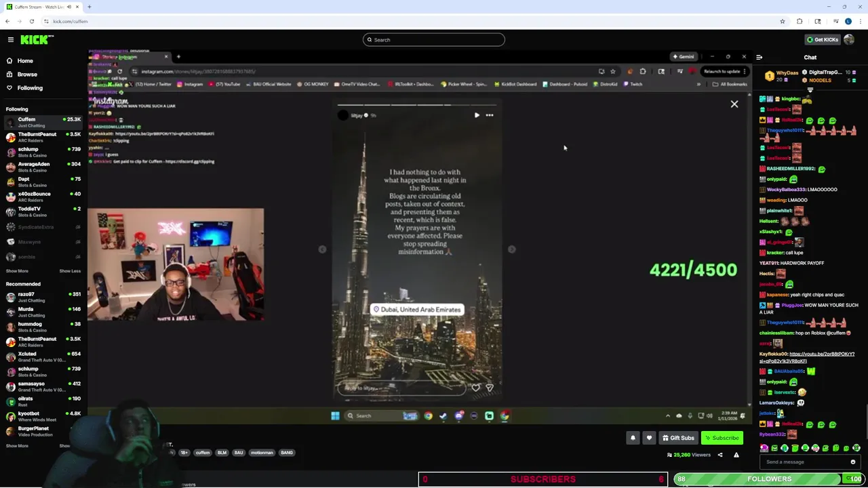Focus the Kick search field
This screenshot has height=488, width=868.
[434, 40]
